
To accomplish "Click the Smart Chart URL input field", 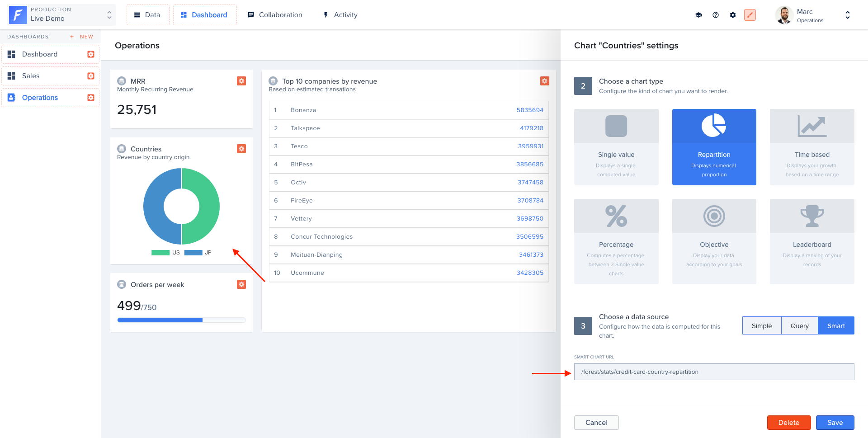I will (x=714, y=372).
